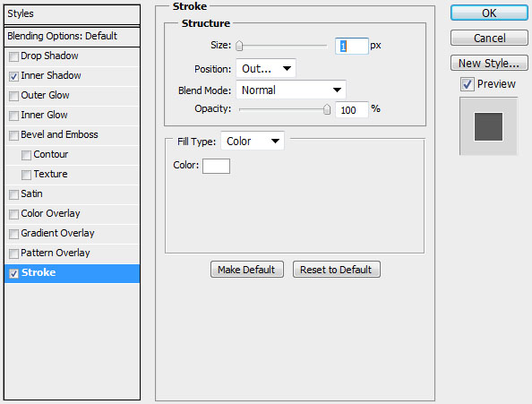Uncheck the Inner Shadow checkbox
This screenshot has height=404, width=532.
[x=13, y=76]
